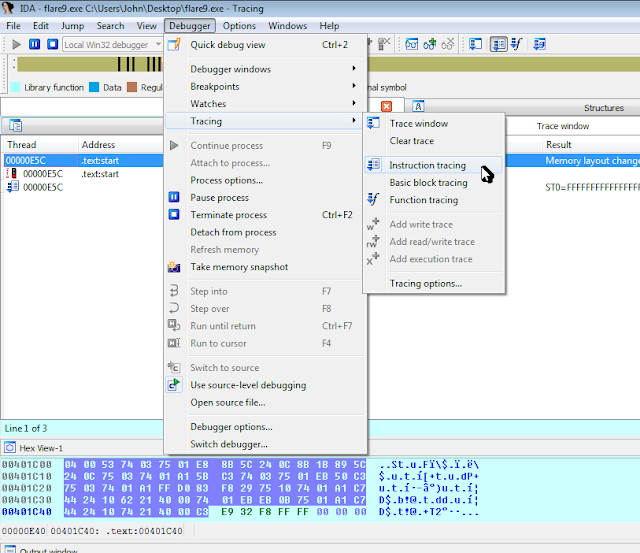Image resolution: width=640 pixels, height=553 pixels.
Task: Open the Windows menu
Action: click(x=287, y=26)
